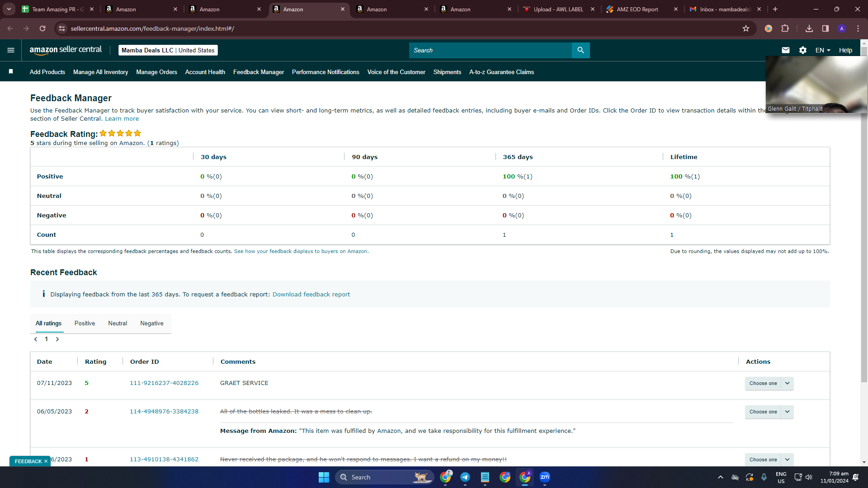Open the Seller Central hamburger menu
The height and width of the screenshot is (488, 868).
pos(11,50)
